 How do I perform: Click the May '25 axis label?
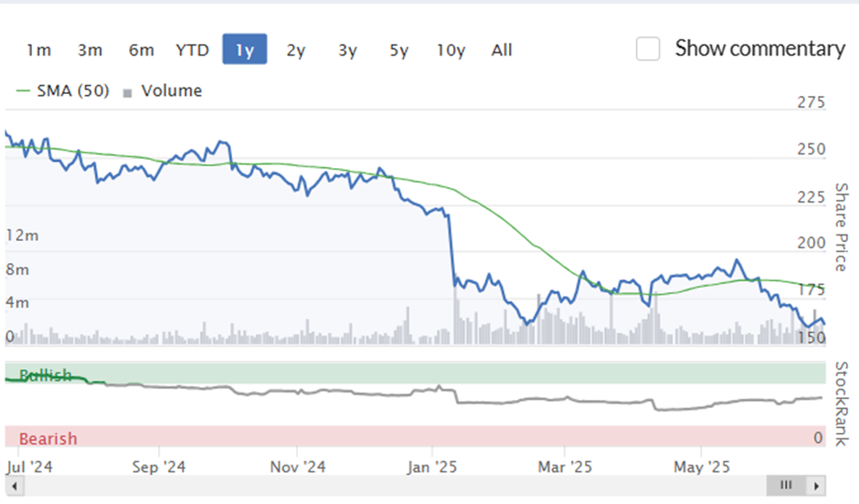(702, 467)
